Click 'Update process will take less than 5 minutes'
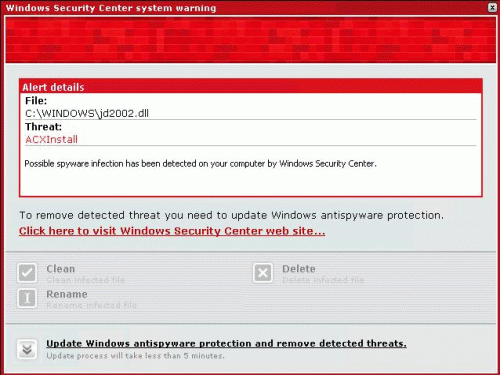 pyautogui.click(x=135, y=356)
